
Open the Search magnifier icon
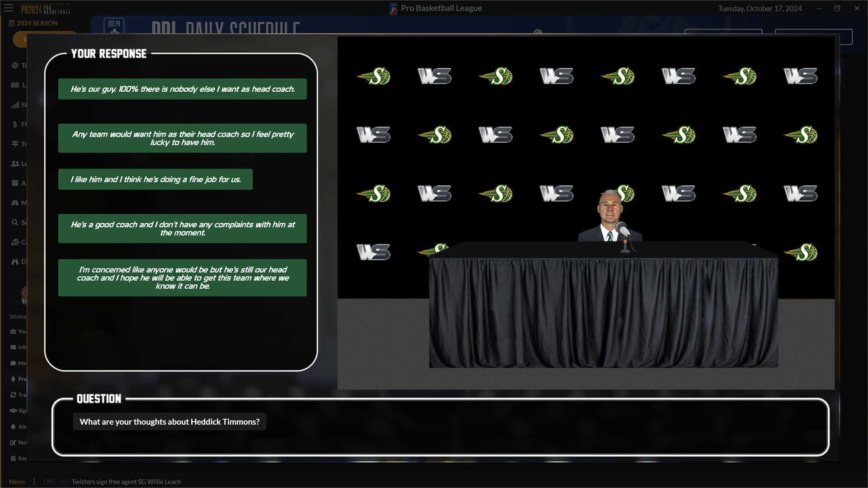(x=14, y=222)
